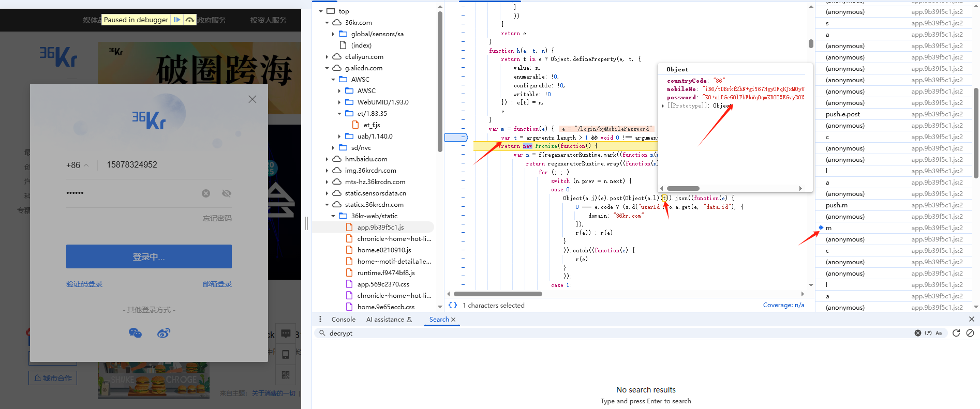Clear the password field with X icon

point(206,193)
